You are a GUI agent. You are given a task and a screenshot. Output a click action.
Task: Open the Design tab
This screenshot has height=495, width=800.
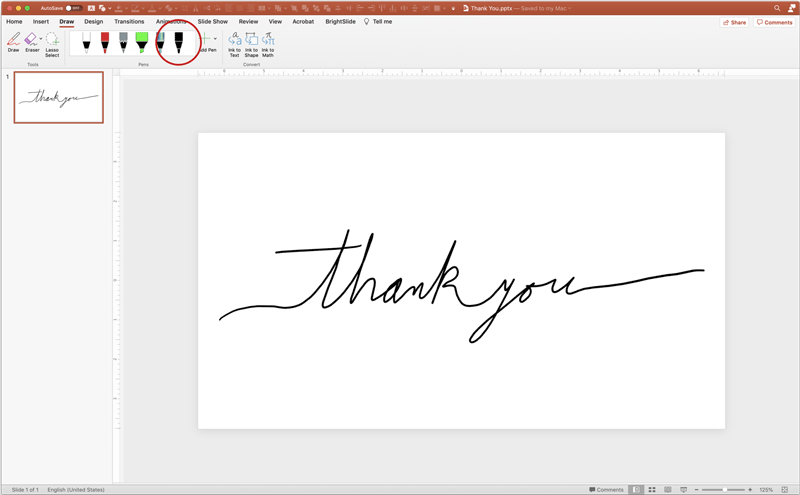[x=93, y=21]
